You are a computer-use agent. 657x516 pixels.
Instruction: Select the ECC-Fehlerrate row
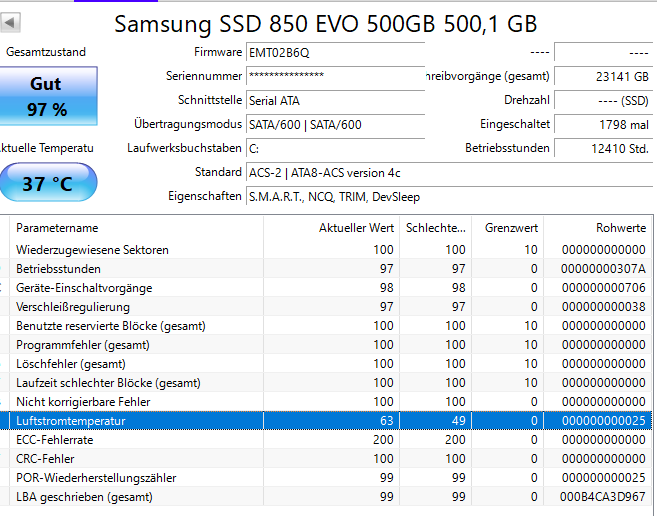point(326,440)
